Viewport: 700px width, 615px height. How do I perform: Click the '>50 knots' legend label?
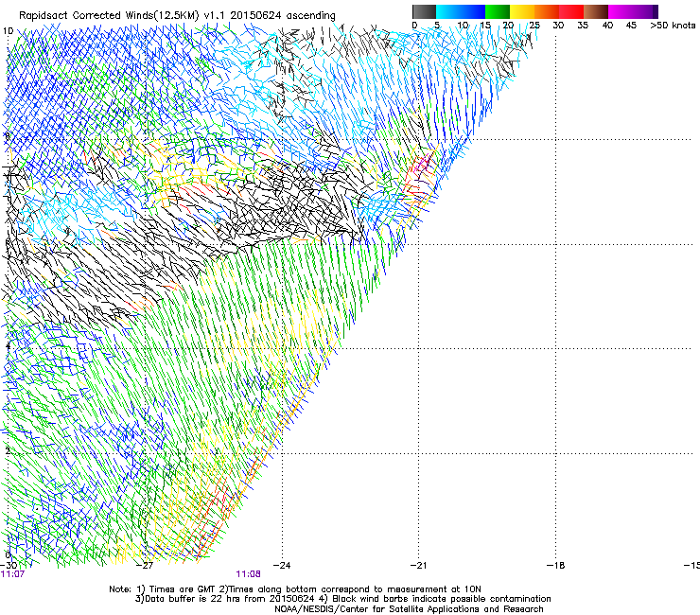(673, 25)
